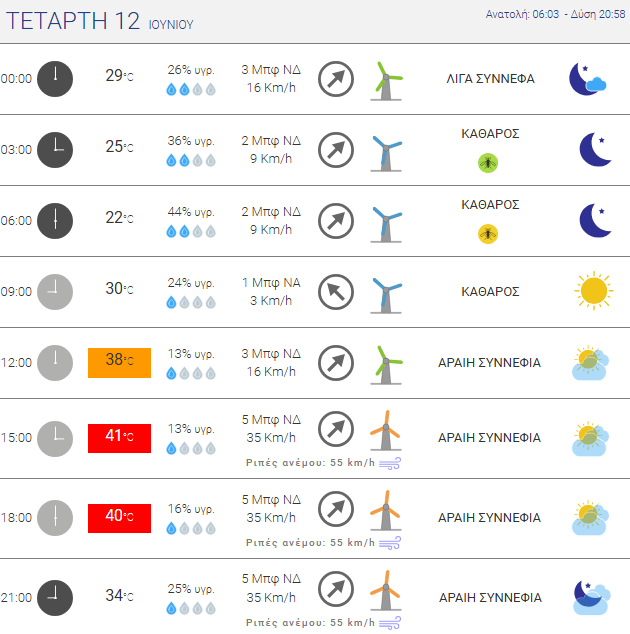Click the wind gust icon at 18:00
The height and width of the screenshot is (634, 630).
coord(390,543)
